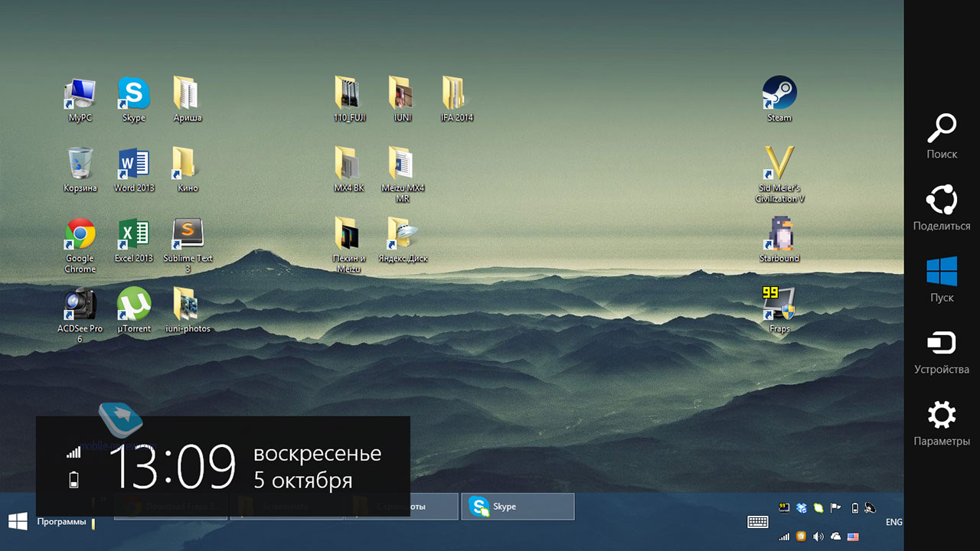Click the satellite dish tray icon
This screenshot has width=980, height=551.
[871, 507]
